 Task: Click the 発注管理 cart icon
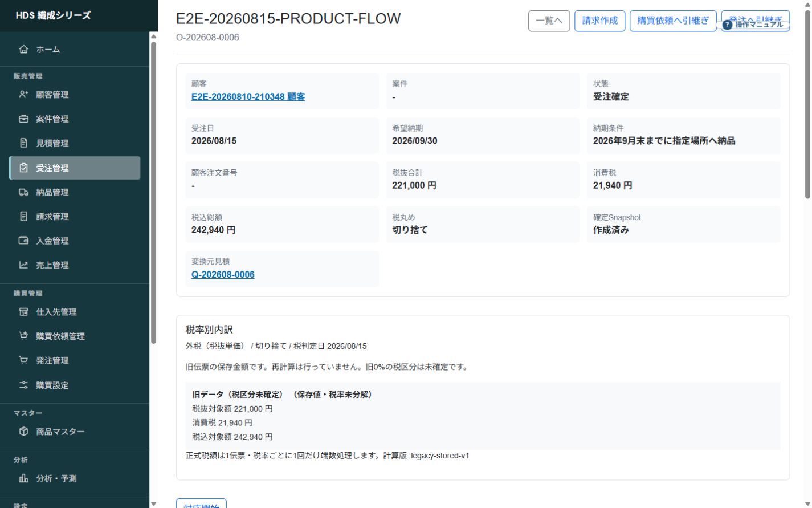[23, 360]
